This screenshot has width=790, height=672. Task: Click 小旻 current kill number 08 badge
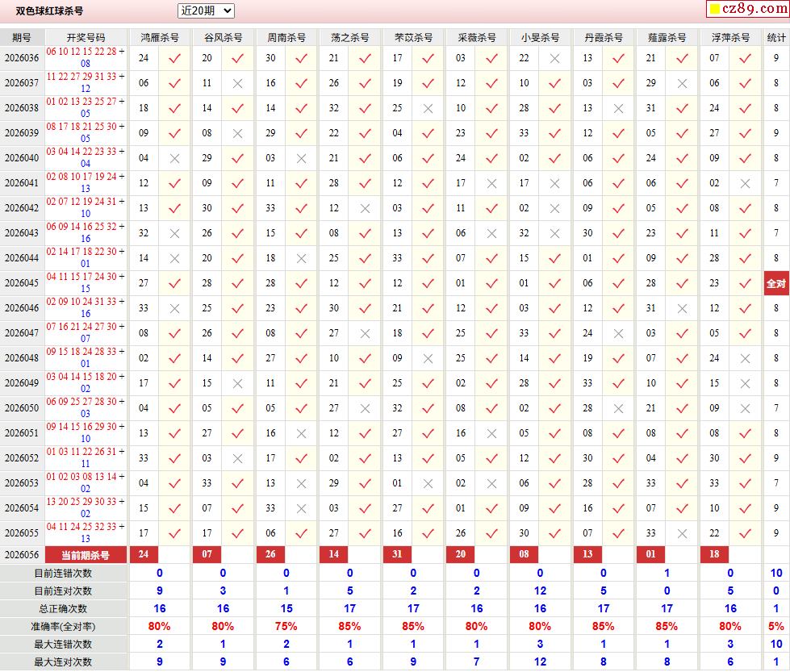point(524,554)
